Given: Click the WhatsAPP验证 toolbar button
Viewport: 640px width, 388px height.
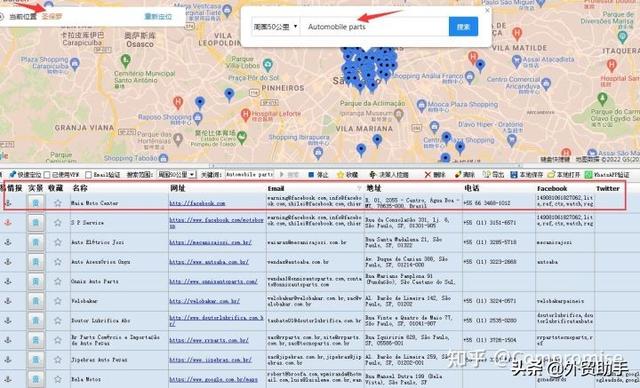Looking at the screenshot, I should (x=607, y=175).
